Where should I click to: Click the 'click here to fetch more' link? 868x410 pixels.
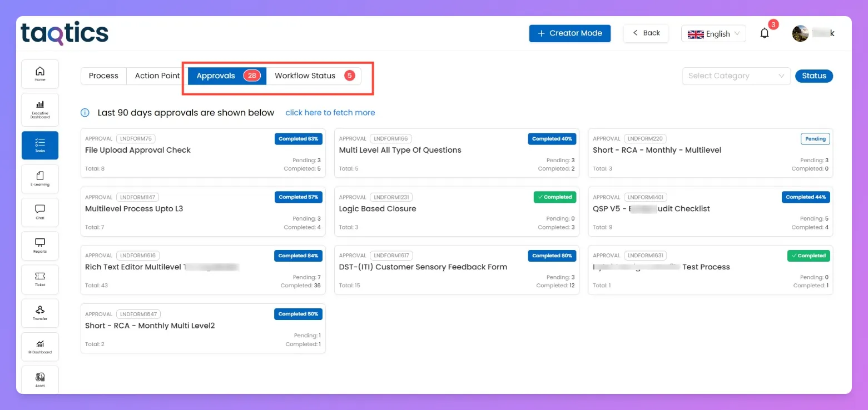[x=330, y=113]
